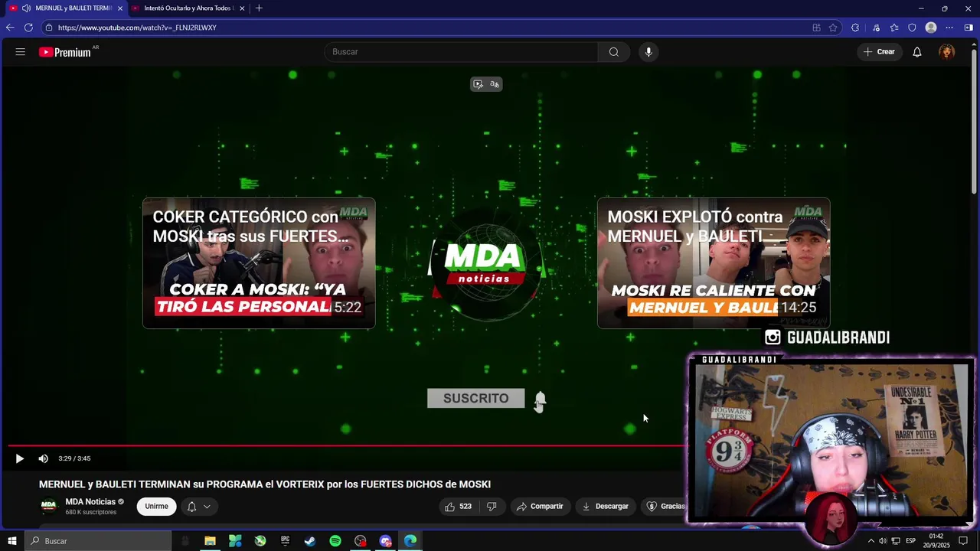This screenshot has width=980, height=551.
Task: Open the MDA Noticias channel name link
Action: pos(90,502)
